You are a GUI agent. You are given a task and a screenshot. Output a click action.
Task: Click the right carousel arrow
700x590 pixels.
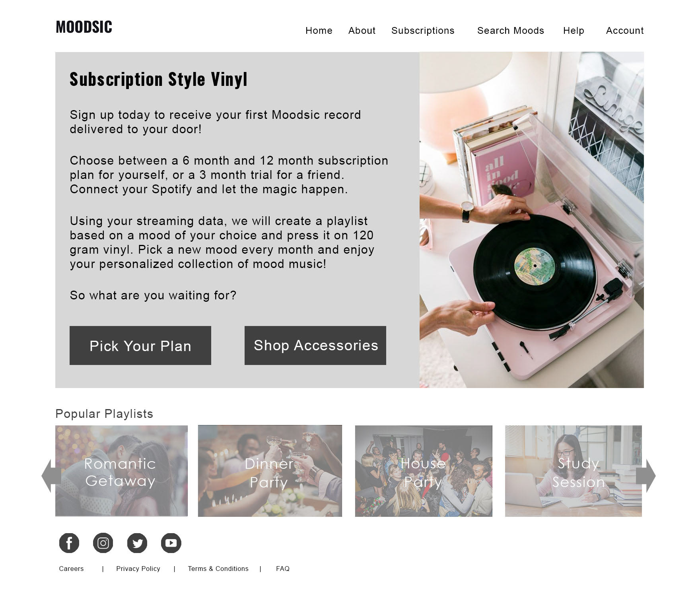pyautogui.click(x=646, y=476)
